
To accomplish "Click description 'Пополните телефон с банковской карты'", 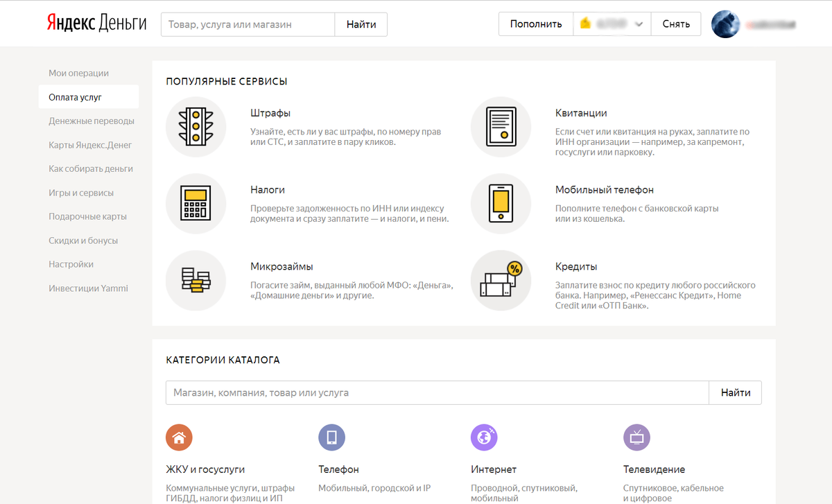I will point(636,213).
